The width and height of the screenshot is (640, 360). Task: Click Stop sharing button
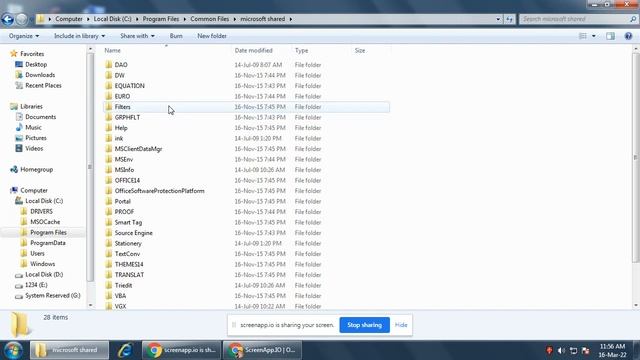364,325
